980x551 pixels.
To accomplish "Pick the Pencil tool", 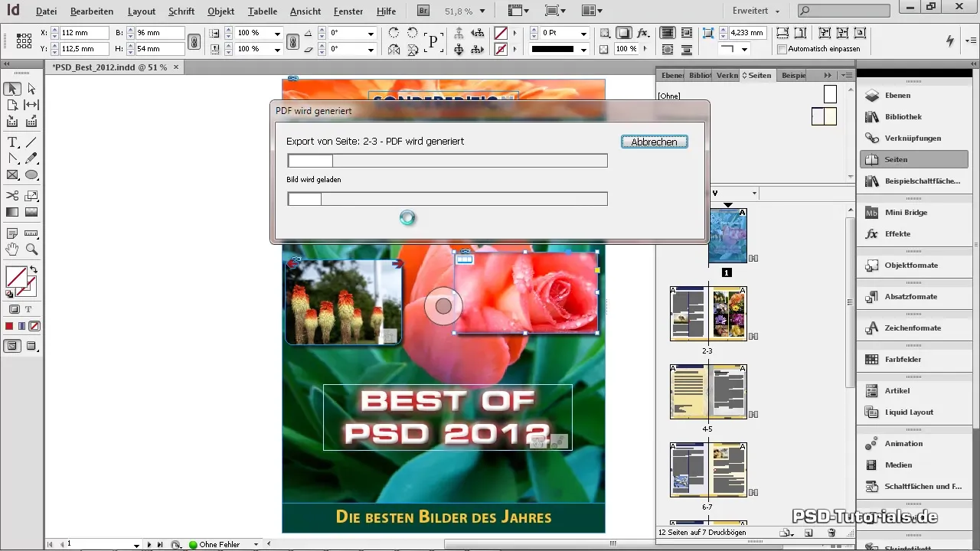I will pos(31,158).
